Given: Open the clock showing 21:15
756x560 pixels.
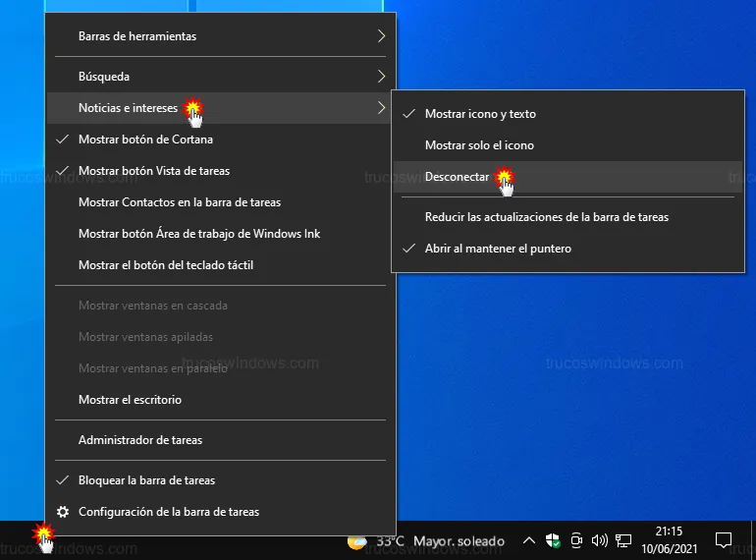Looking at the screenshot, I should 670,540.
